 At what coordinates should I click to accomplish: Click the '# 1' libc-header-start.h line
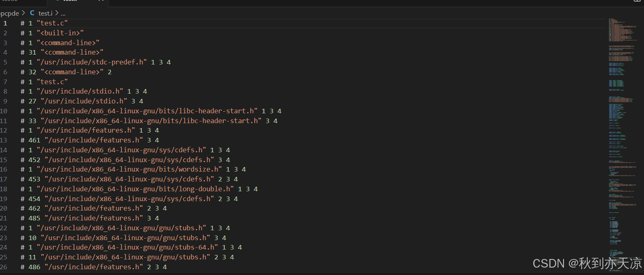[151, 111]
